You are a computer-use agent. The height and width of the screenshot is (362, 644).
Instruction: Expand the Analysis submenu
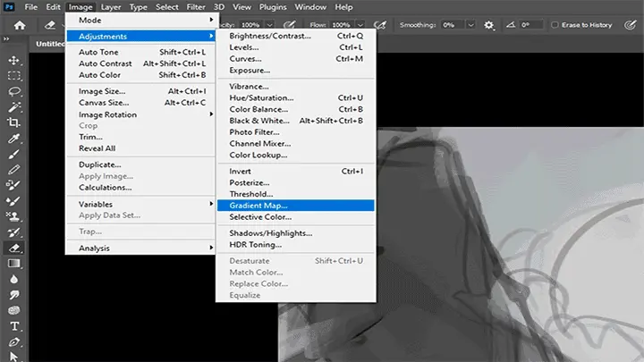[140, 248]
